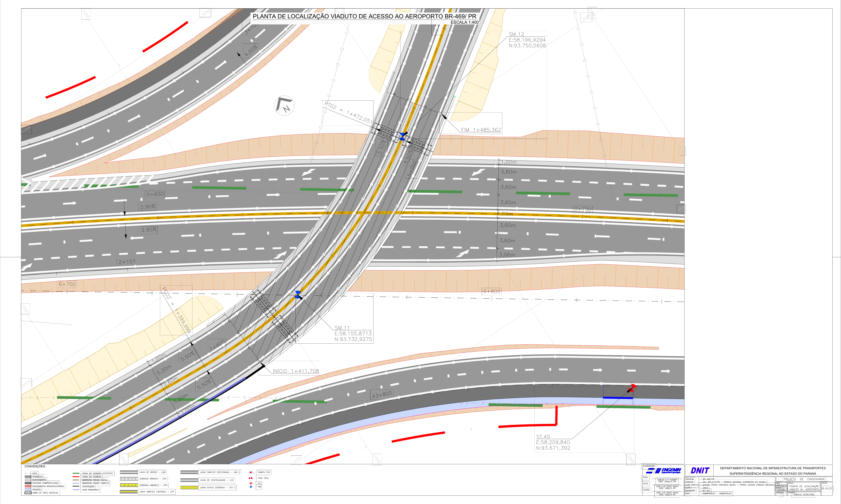Click the CRUZAMENTO RODOCICLOVIÁRIO pink swatch
The width and height of the screenshot is (841, 504).
coord(28,486)
